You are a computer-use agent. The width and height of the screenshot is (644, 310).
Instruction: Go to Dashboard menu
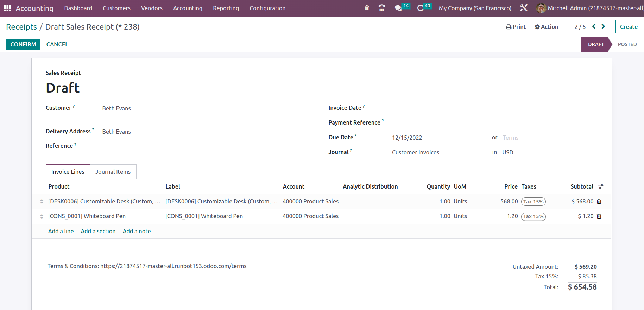(x=78, y=8)
